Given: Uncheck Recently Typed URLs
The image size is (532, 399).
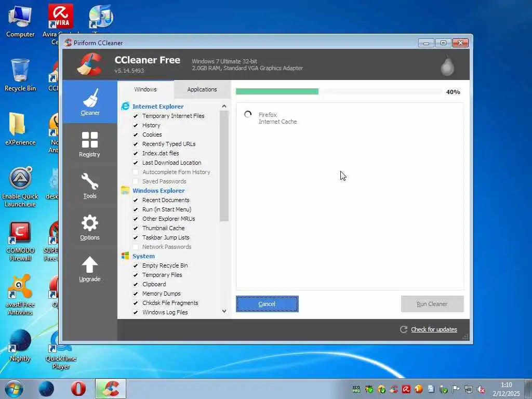Looking at the screenshot, I should (x=136, y=144).
